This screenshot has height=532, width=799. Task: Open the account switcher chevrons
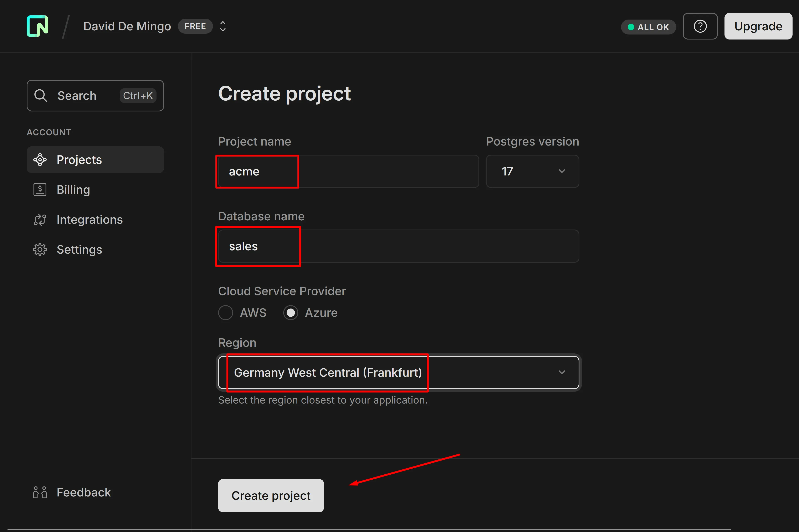223,26
